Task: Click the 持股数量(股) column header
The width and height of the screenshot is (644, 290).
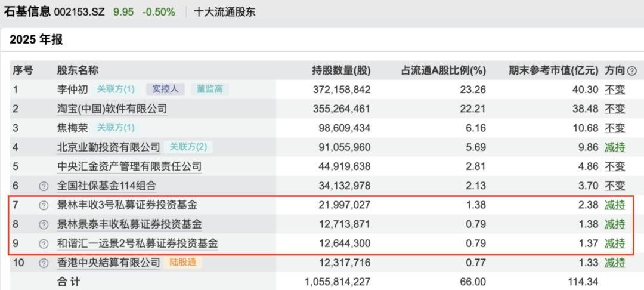Action: [341, 71]
